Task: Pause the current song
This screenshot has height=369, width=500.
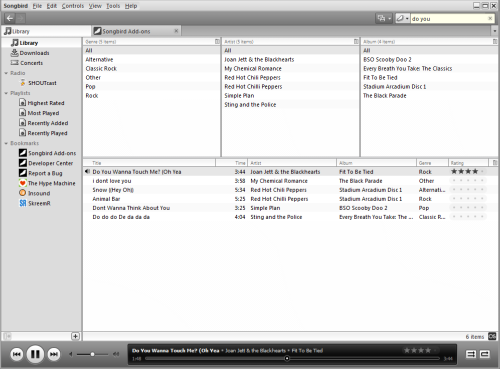Action: click(x=35, y=354)
